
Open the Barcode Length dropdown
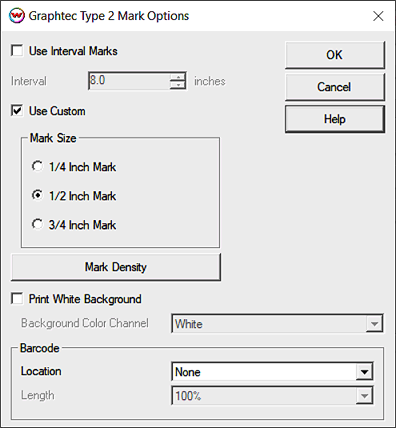(x=272, y=395)
